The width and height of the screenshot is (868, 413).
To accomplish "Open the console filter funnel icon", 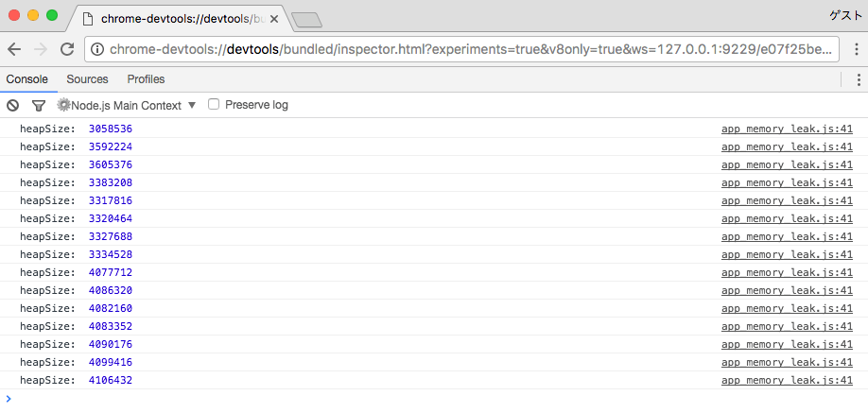I will tap(38, 105).
